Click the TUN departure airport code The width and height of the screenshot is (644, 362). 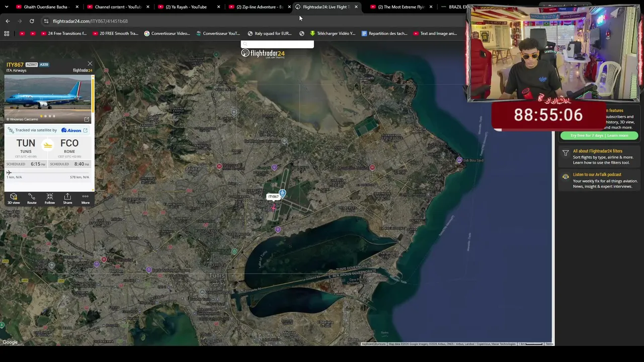click(x=26, y=143)
